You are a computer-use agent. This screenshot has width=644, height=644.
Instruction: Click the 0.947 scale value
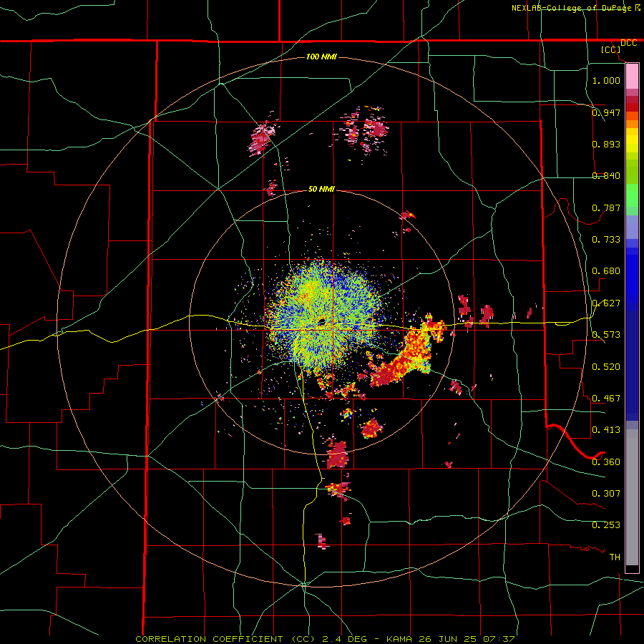[x=606, y=112]
